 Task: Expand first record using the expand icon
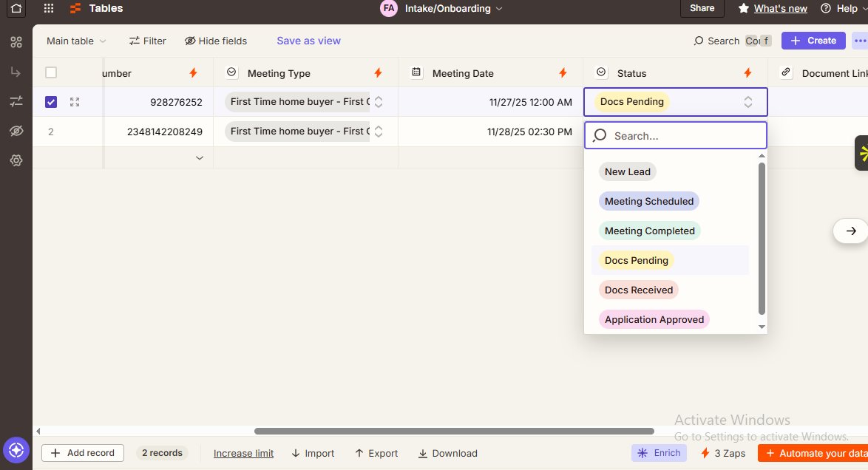tap(74, 101)
